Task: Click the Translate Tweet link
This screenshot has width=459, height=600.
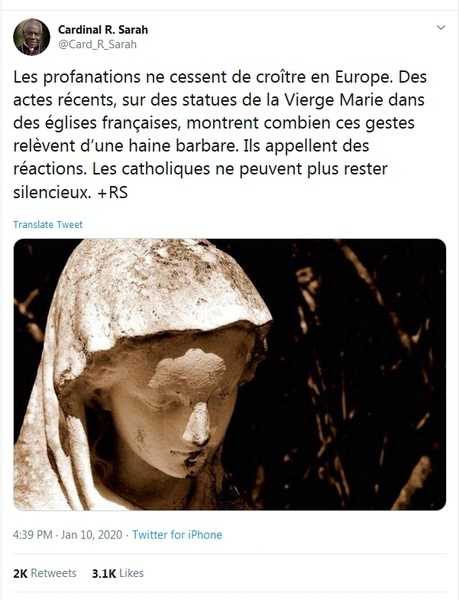Action: coord(48,224)
